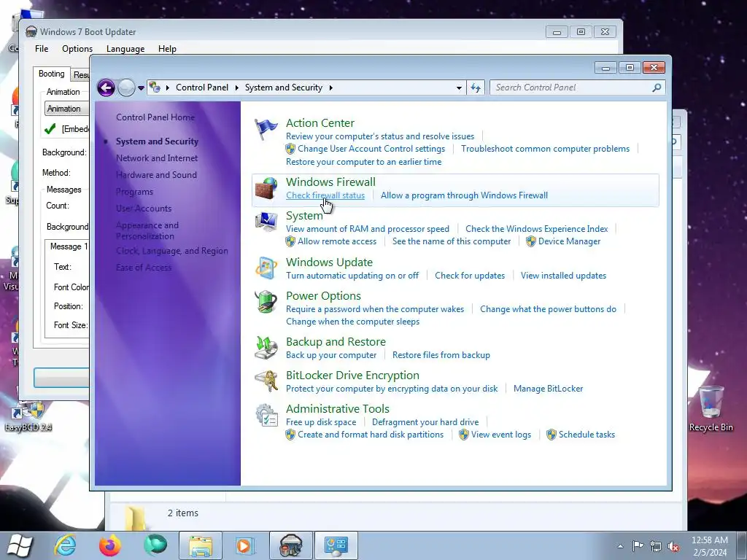Open the Animation dropdown in Boot Updater

(66, 109)
